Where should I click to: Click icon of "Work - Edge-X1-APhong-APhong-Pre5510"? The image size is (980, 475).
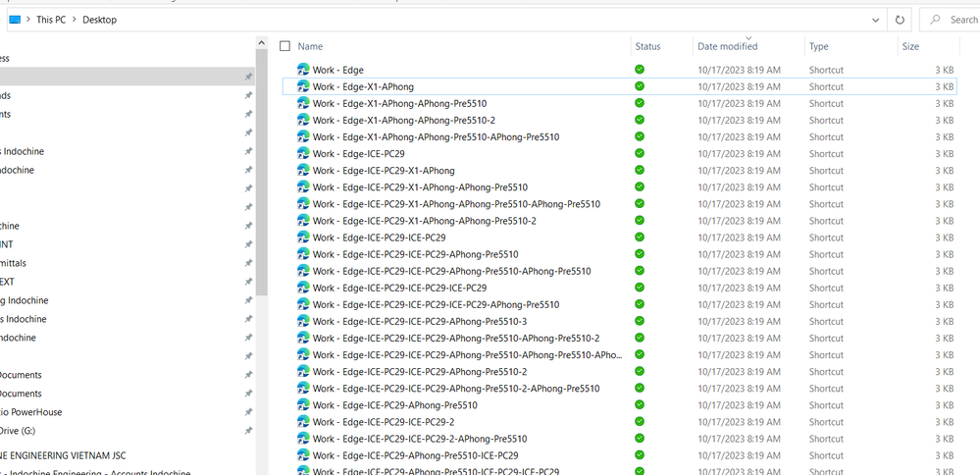pyautogui.click(x=304, y=103)
